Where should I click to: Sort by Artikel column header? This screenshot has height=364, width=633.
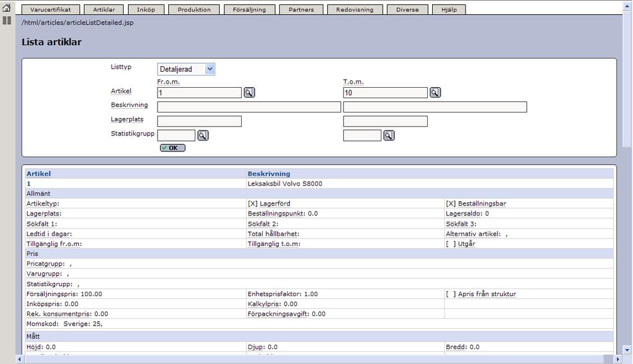pos(38,174)
